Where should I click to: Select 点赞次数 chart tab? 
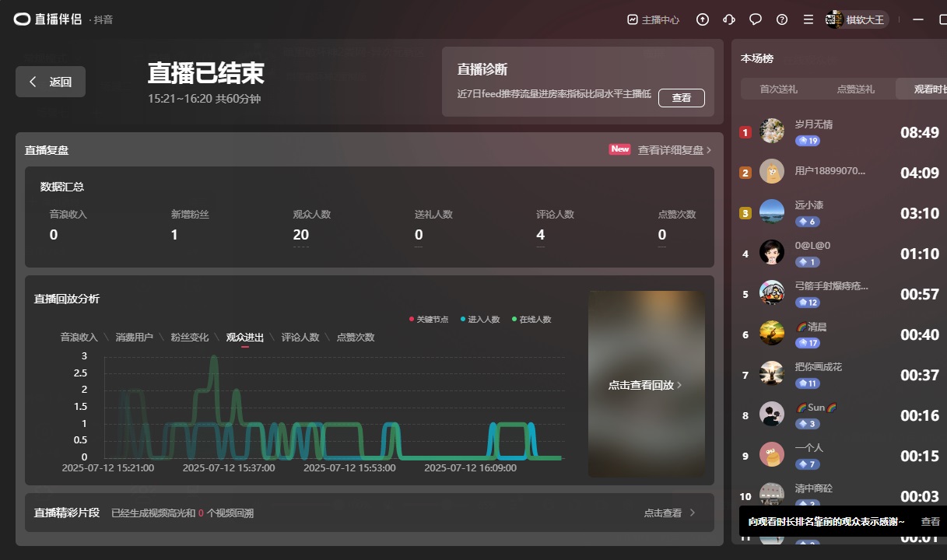tap(356, 338)
